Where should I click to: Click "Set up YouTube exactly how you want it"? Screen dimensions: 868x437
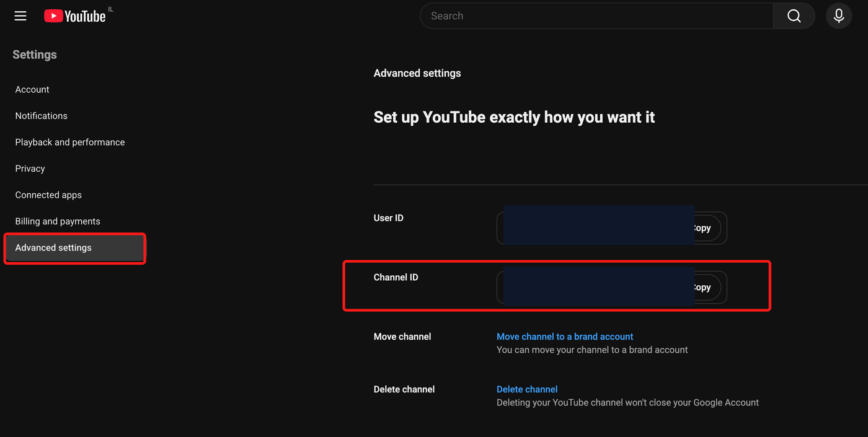click(x=515, y=117)
